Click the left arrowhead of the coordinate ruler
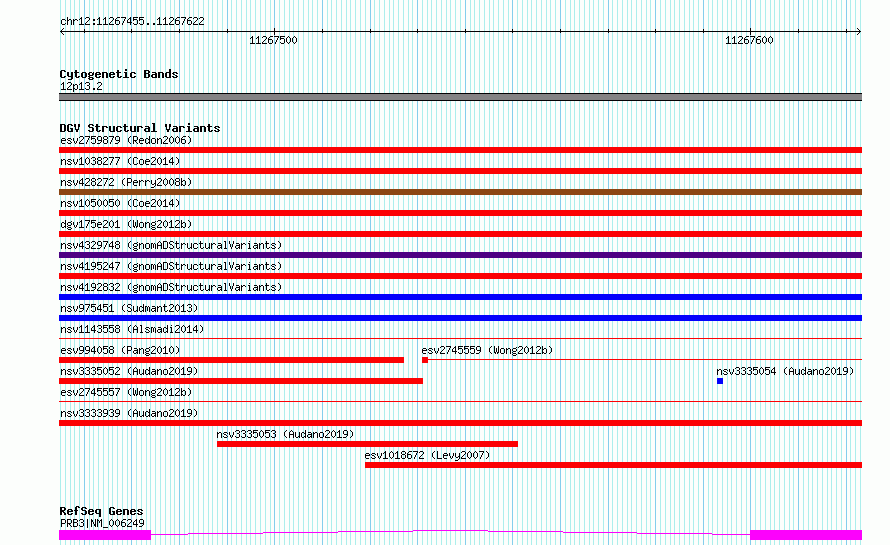 (62, 31)
